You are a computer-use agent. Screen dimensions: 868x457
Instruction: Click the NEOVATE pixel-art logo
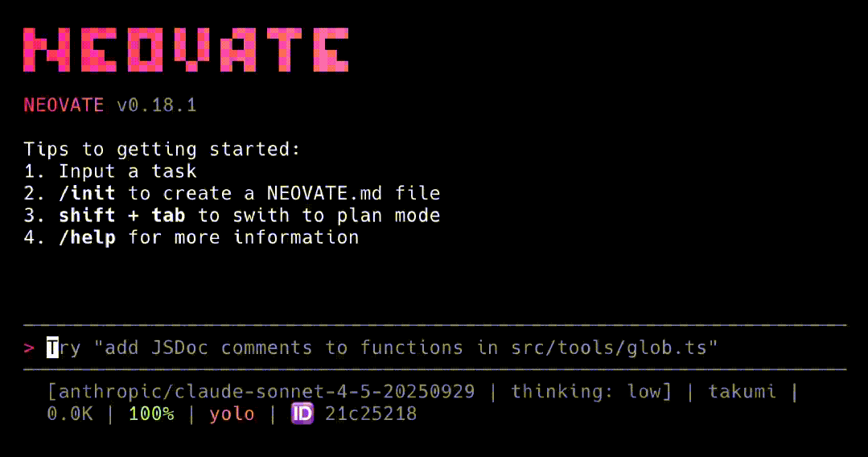[186, 50]
